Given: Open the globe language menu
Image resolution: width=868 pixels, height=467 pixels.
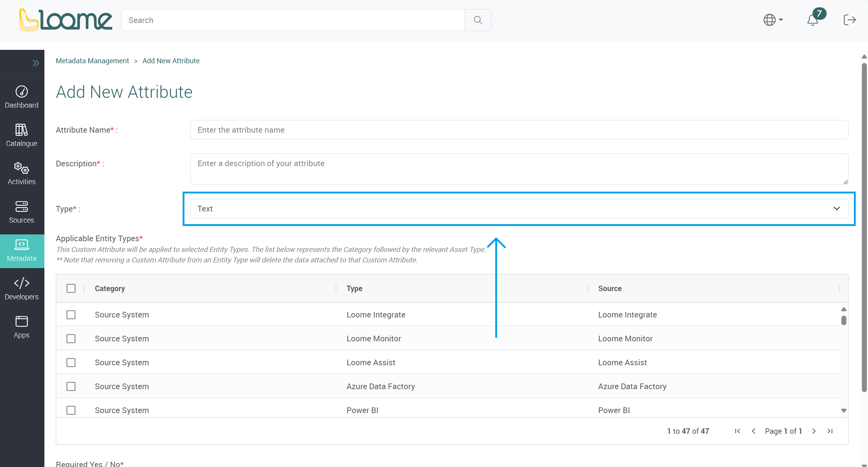Looking at the screenshot, I should coord(773,20).
